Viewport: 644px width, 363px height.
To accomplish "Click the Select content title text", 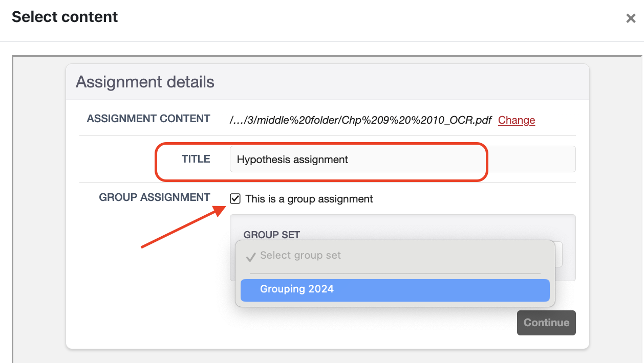I will [65, 17].
